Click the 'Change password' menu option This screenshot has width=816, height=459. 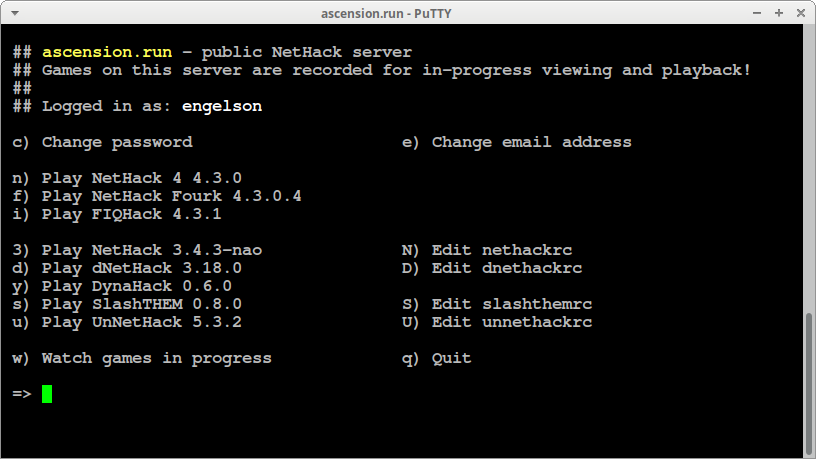[116, 142]
